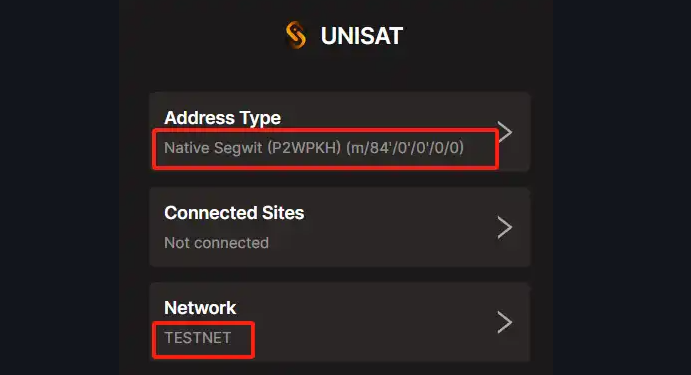This screenshot has height=375, width=691.
Task: Click the Network heading label
Action: 200,308
